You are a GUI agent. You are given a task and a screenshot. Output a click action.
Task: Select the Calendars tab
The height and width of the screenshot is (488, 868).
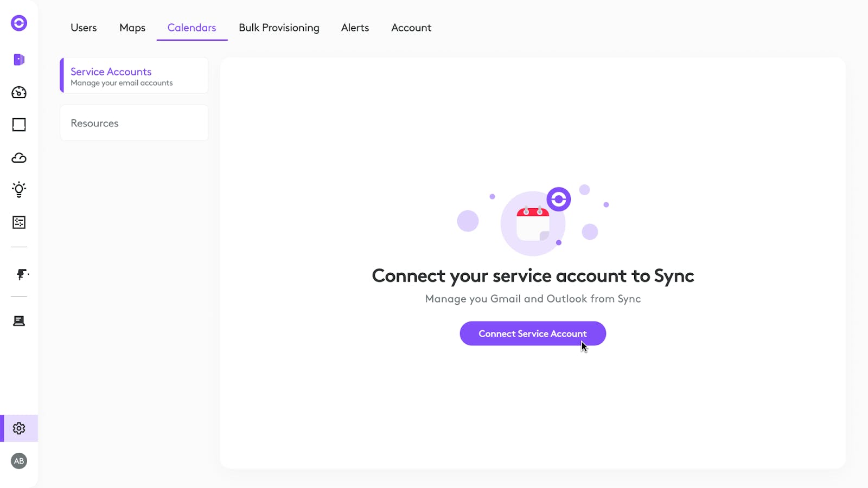point(192,28)
